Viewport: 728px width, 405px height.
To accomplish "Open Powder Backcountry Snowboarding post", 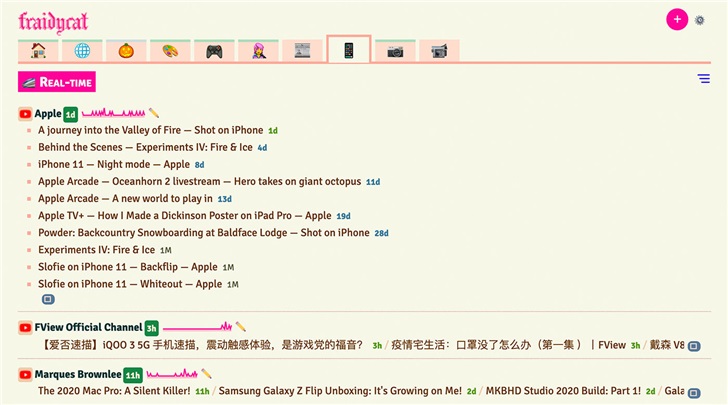I will click(x=204, y=233).
